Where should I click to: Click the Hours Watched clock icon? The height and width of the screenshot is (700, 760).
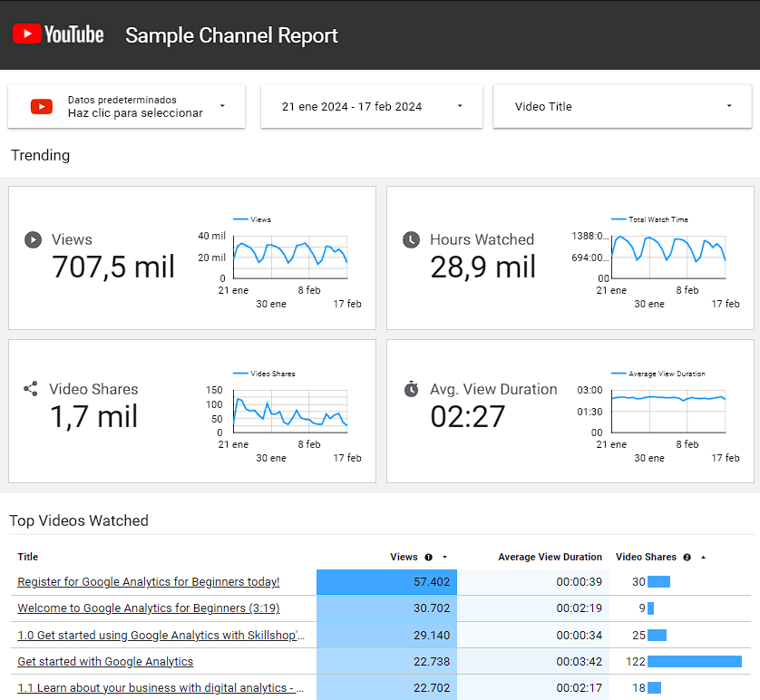pyautogui.click(x=411, y=239)
